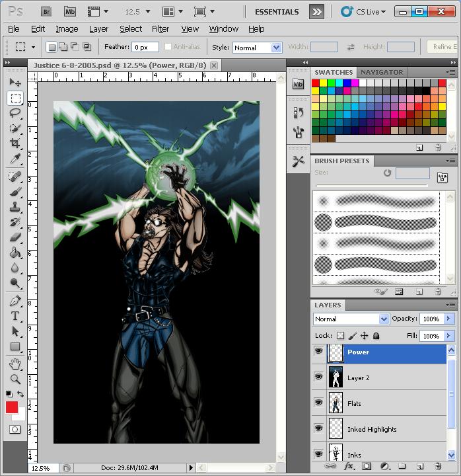Viewport: 461px width, 476px height.
Task: Select the Crop tool
Action: pyautogui.click(x=15, y=143)
